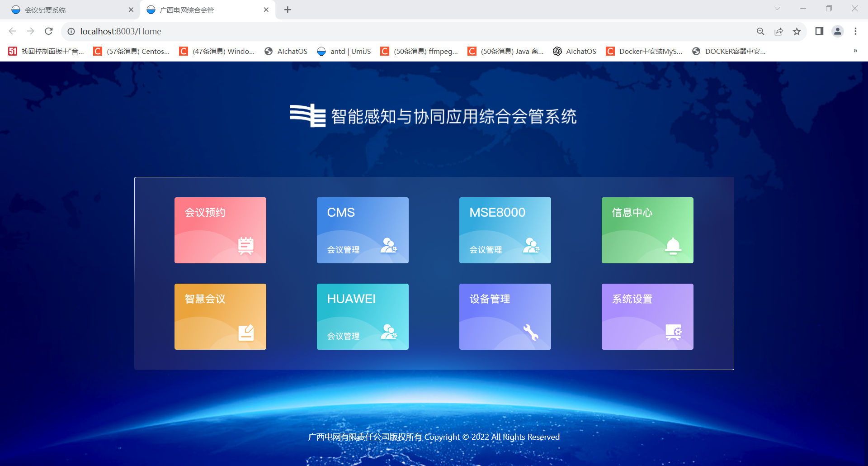Click the user icon on HUAWEI card
868x466 pixels.
(389, 332)
